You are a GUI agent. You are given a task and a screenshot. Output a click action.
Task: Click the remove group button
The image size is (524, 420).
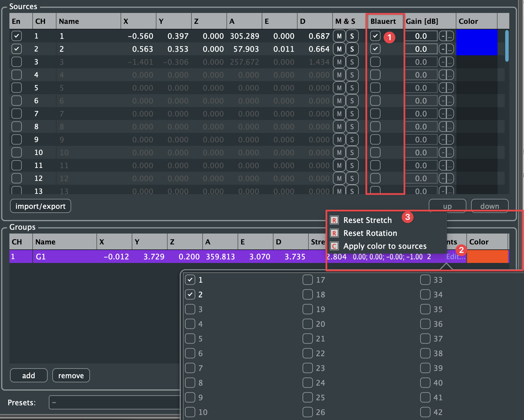click(x=71, y=376)
